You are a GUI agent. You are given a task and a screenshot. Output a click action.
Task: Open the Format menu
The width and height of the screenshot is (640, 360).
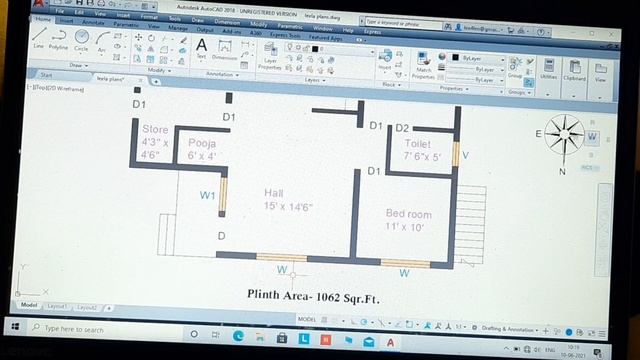point(149,17)
